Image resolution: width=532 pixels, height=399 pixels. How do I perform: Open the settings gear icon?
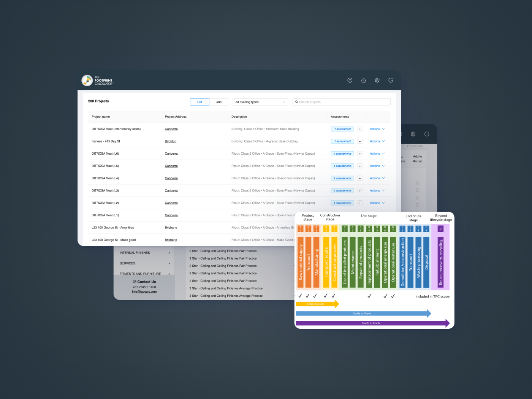point(377,80)
